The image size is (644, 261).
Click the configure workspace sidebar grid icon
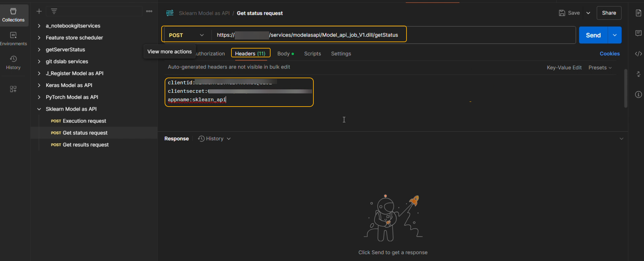pyautogui.click(x=13, y=89)
